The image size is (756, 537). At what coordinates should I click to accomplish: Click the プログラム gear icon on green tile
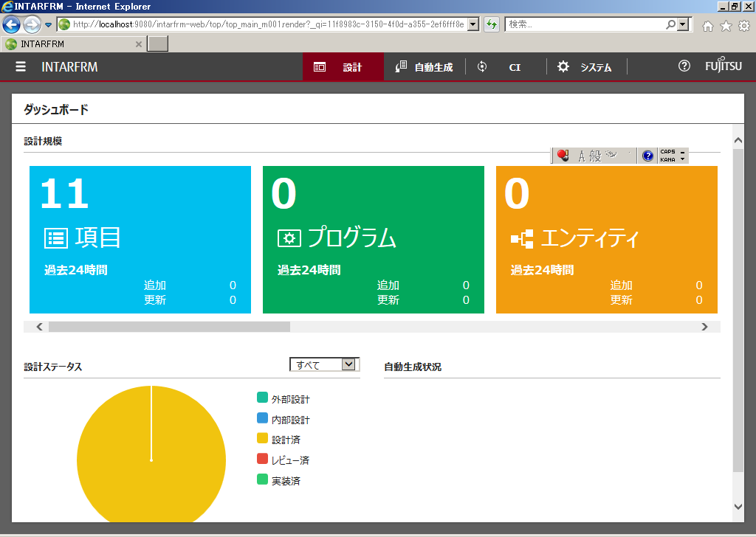click(289, 238)
